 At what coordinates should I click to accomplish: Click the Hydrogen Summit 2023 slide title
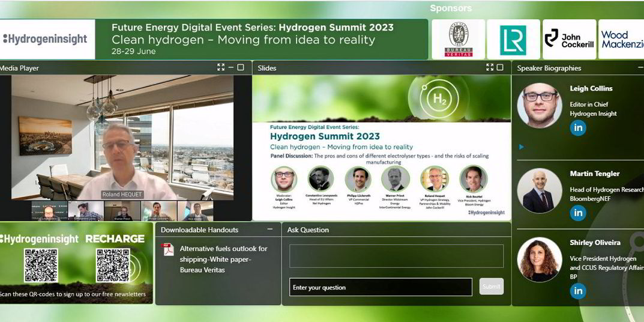pyautogui.click(x=325, y=136)
